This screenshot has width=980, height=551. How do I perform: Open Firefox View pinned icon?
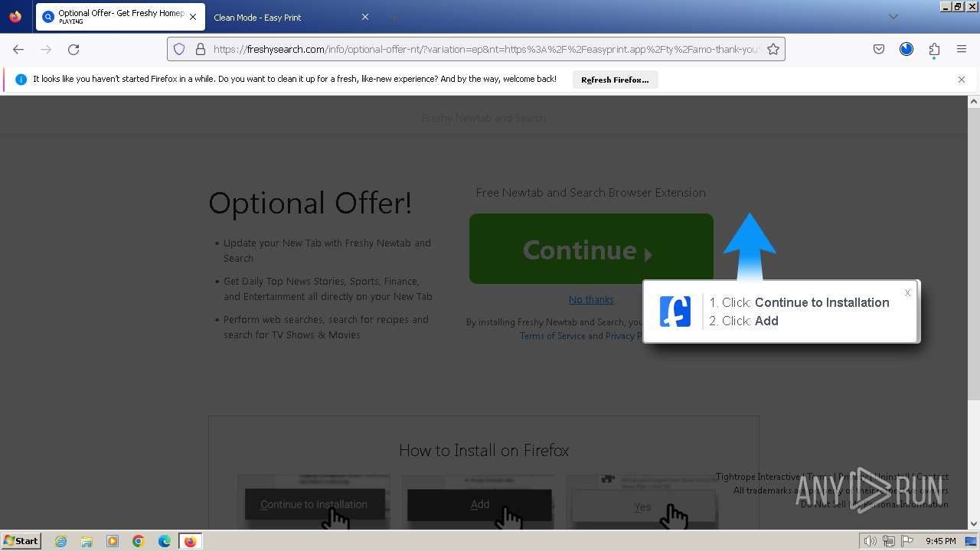(15, 17)
